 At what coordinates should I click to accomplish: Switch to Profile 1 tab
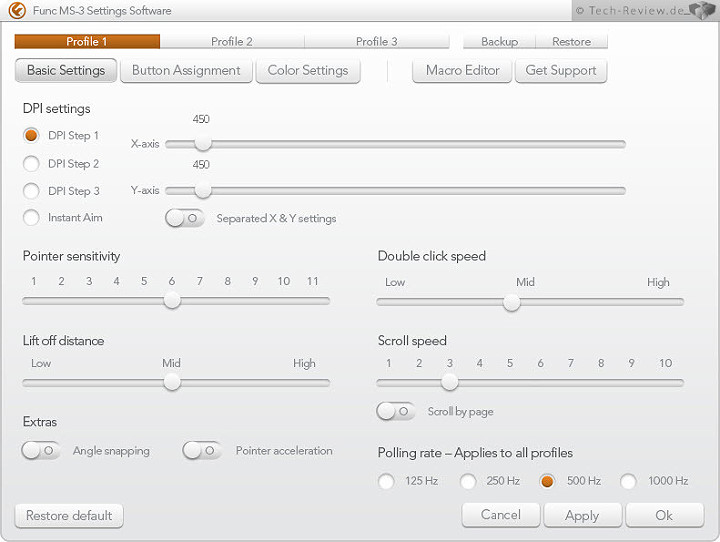pyautogui.click(x=87, y=41)
